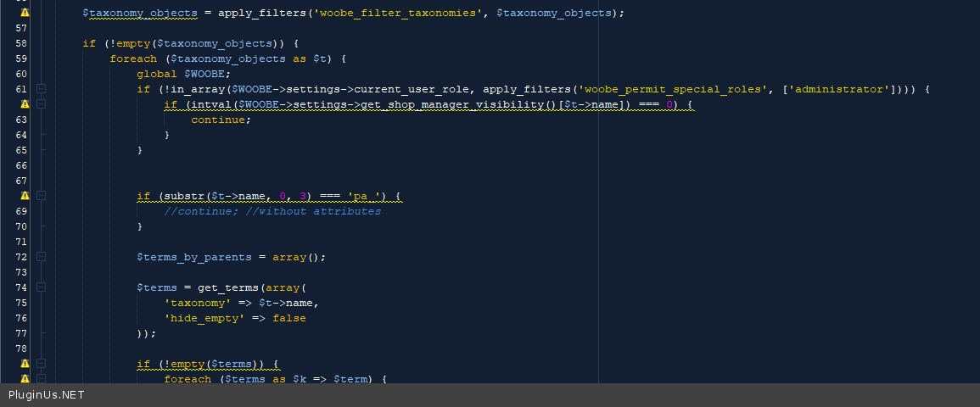Fold the substr if block
The image size is (980, 407).
[x=41, y=196]
